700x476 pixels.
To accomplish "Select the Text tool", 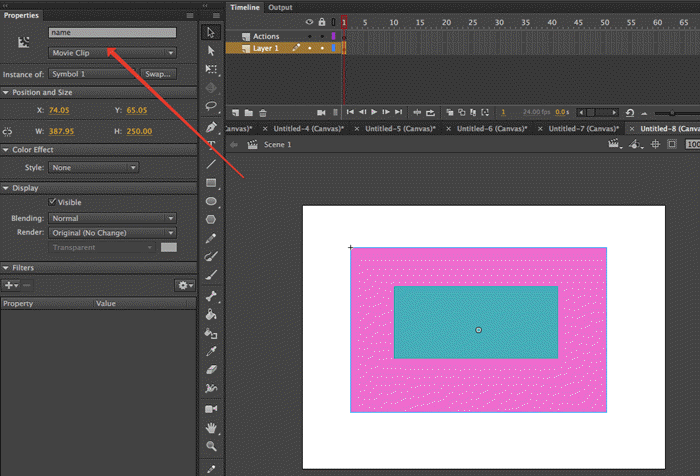I will 211,145.
